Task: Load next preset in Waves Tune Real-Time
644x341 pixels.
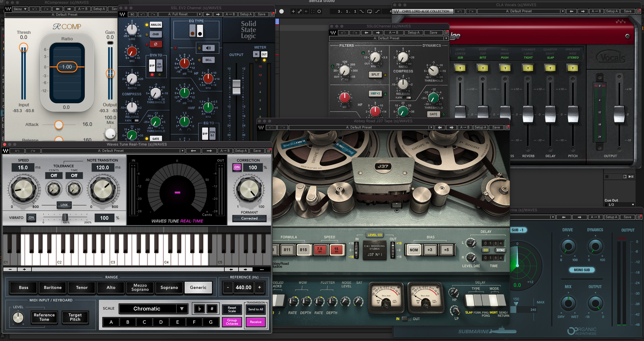Action: pos(209,151)
